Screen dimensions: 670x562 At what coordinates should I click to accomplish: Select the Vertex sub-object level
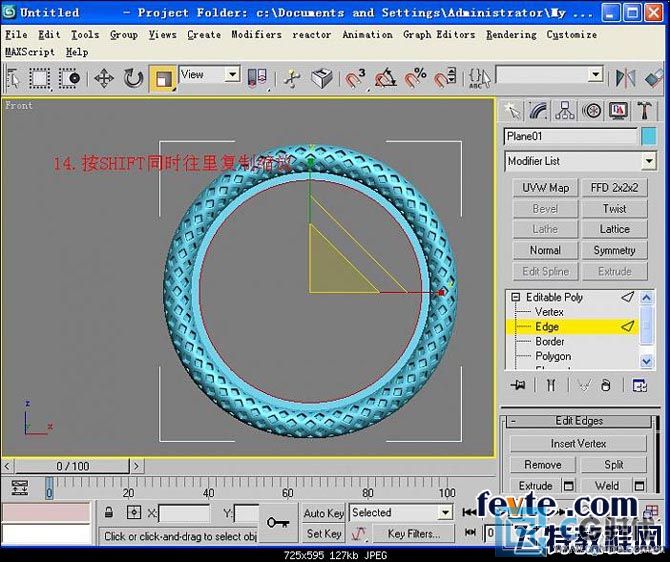[x=549, y=312]
